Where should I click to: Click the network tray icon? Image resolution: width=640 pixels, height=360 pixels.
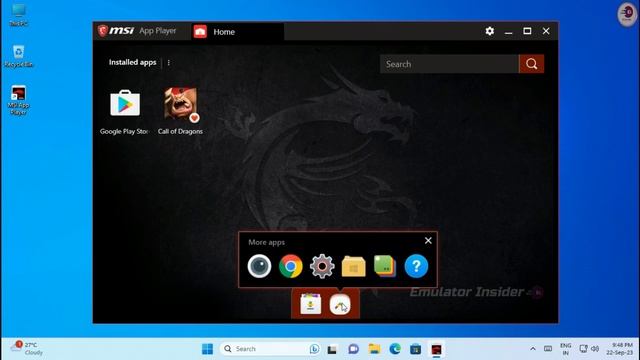(x=584, y=349)
